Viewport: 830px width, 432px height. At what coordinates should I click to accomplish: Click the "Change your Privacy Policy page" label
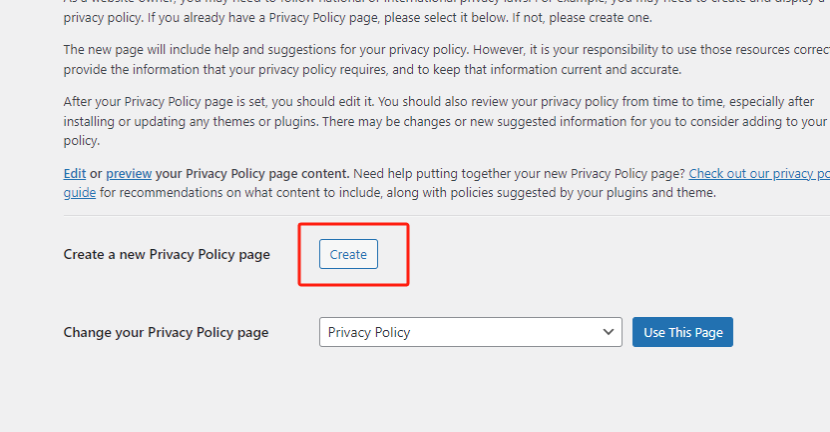[166, 333]
